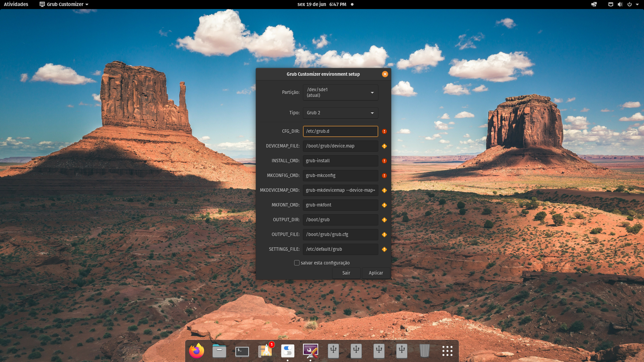Open the file manager from the dock

(x=219, y=351)
